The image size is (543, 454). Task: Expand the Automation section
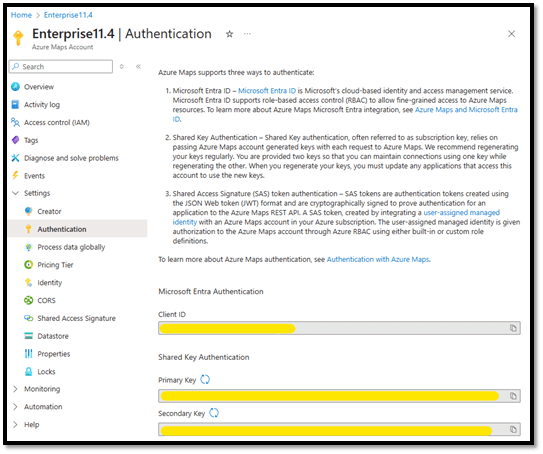15,407
